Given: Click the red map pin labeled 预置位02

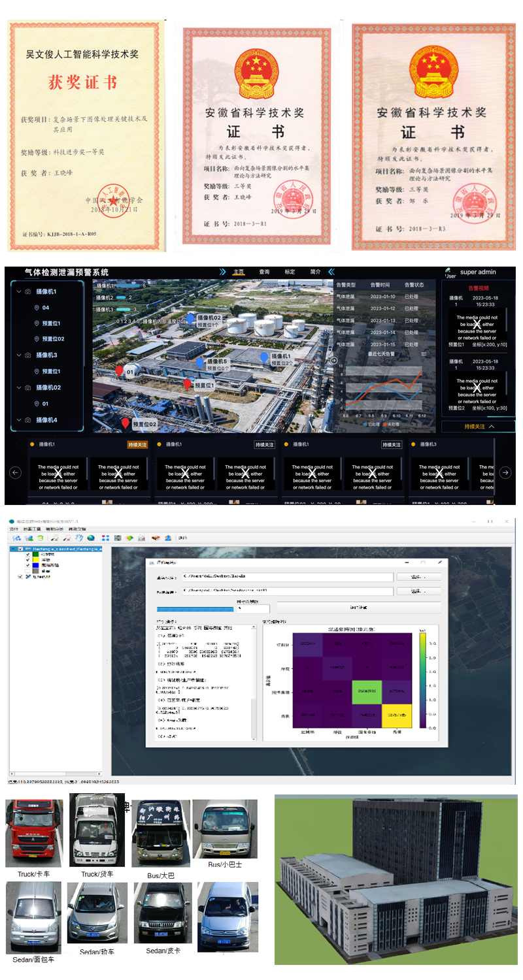Looking at the screenshot, I should click(126, 424).
